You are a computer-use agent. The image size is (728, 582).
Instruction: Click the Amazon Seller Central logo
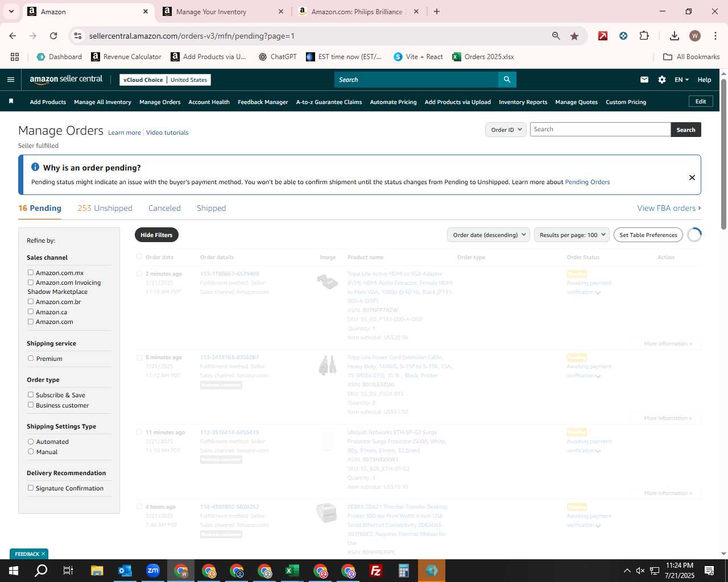click(66, 80)
